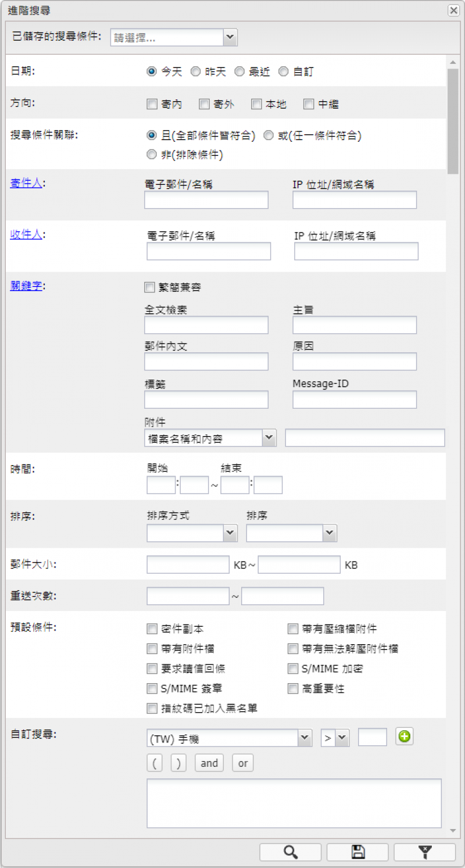Click the green plus add-condition icon
The image size is (465, 868).
tap(404, 737)
